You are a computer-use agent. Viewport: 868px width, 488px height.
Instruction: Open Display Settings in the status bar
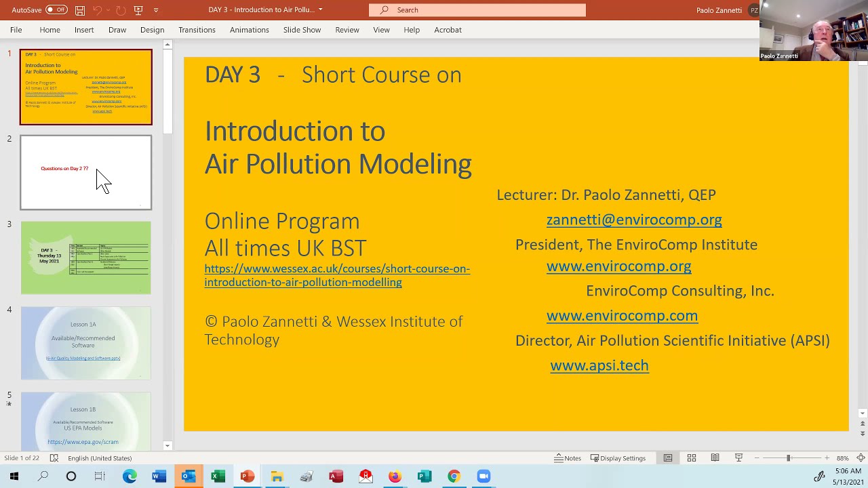coord(618,458)
